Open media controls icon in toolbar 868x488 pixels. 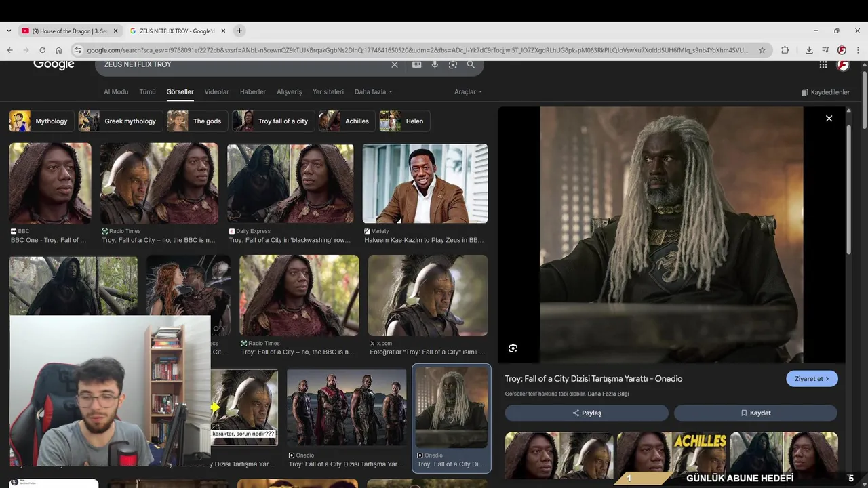click(825, 50)
